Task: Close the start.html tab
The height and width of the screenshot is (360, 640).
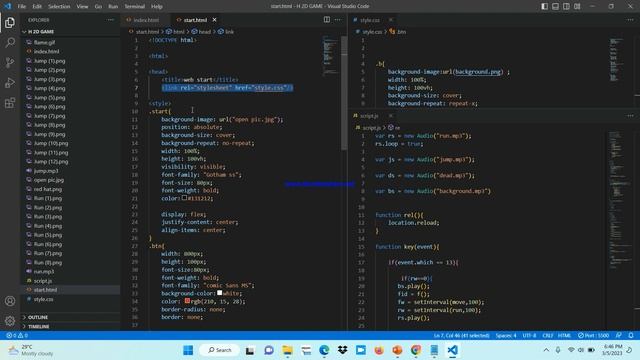Action: (214, 20)
